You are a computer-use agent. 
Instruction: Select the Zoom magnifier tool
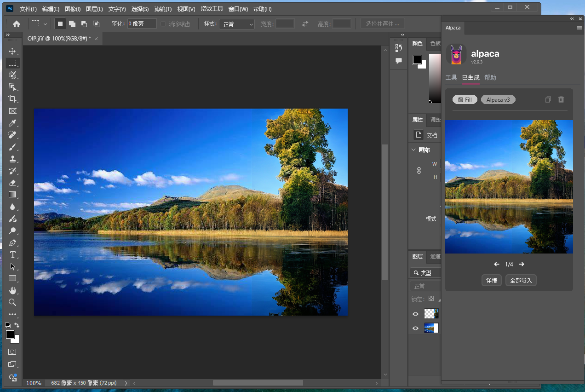(x=12, y=302)
